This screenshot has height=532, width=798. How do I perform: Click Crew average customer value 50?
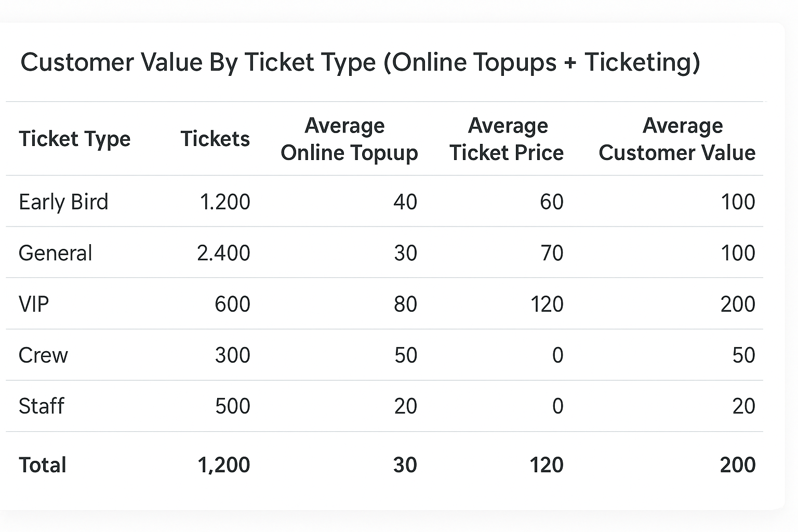click(743, 355)
